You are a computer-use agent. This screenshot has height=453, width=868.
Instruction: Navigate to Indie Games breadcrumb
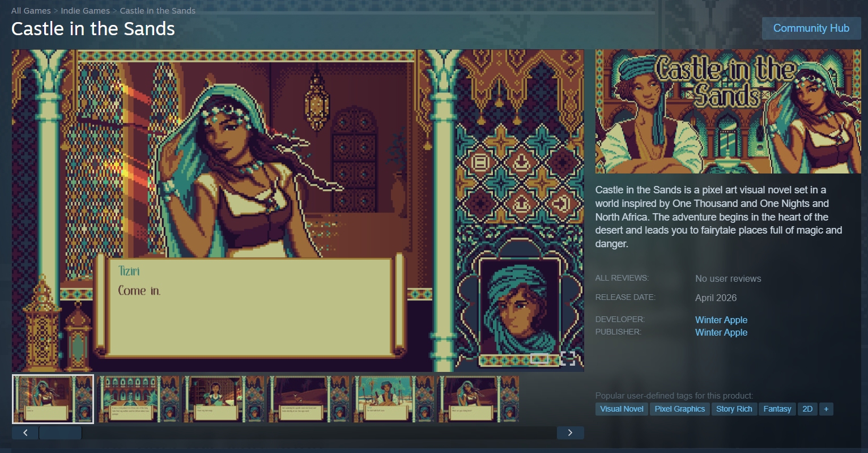[85, 11]
